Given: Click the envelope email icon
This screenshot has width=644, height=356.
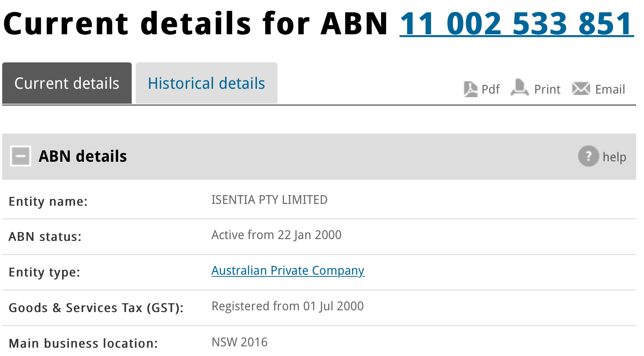Looking at the screenshot, I should (581, 89).
